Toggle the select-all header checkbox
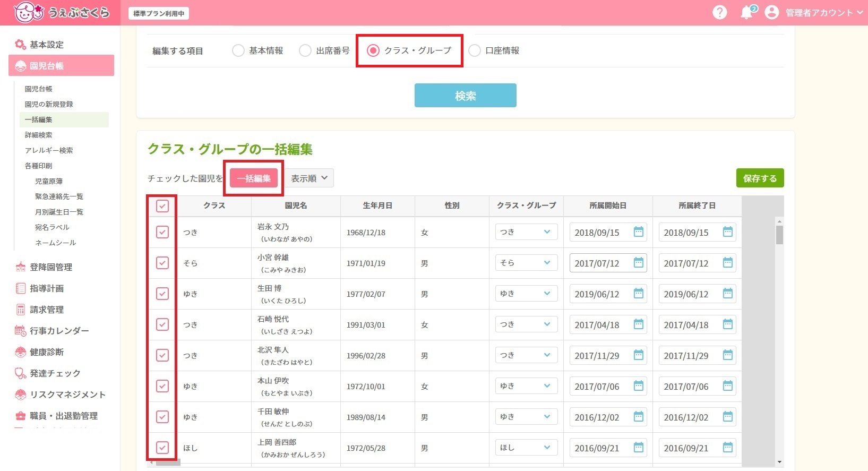Screen dimensions: 868x471 162,206
